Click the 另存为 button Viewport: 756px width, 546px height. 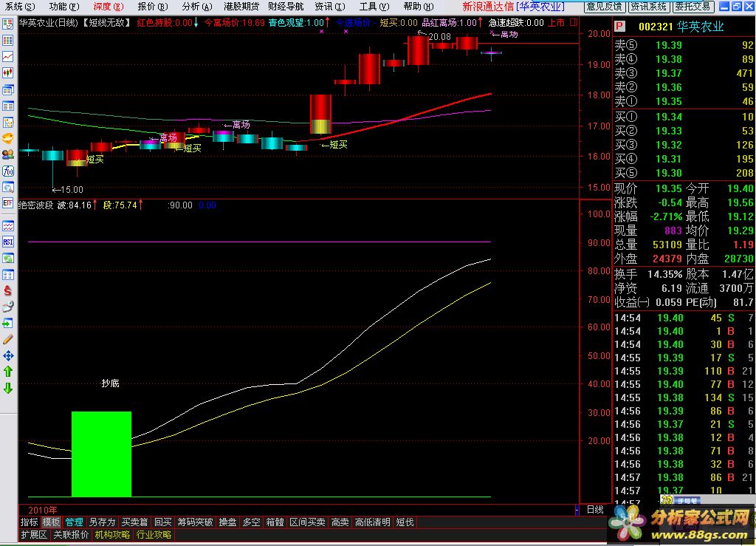[x=102, y=522]
